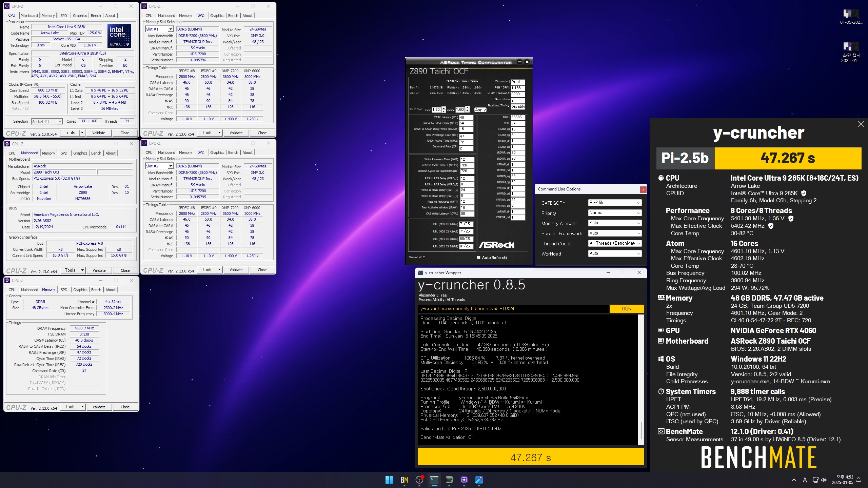Viewport: 868px width, 488px height.
Task: Open OBS Studio from the taskbar
Action: point(419,480)
